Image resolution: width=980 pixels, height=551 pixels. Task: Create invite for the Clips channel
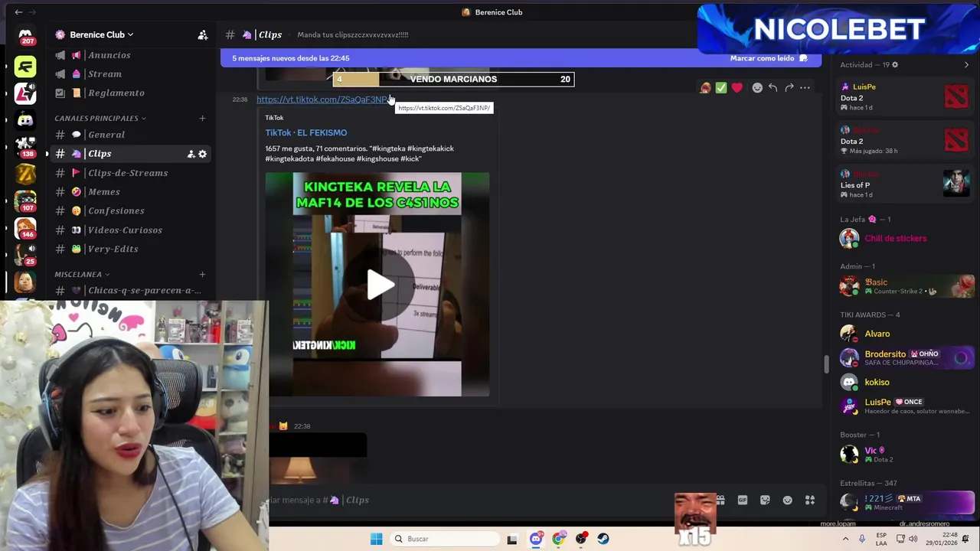pos(191,154)
